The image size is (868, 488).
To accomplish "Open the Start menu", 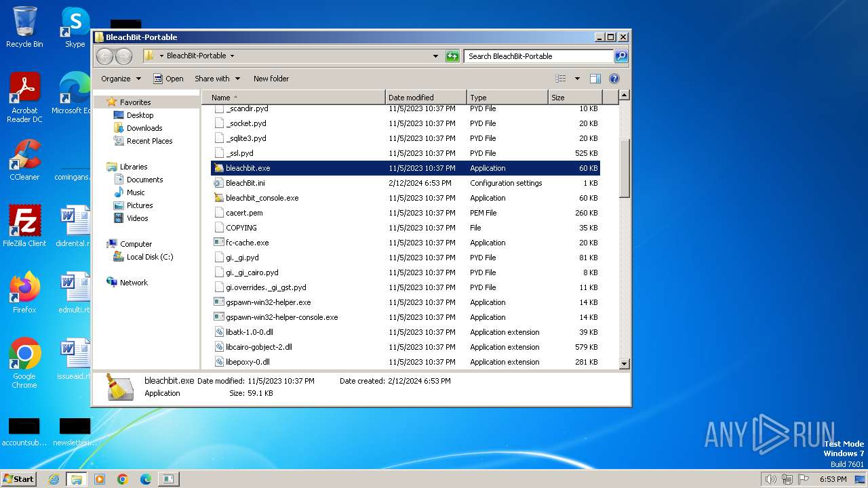I will point(19,479).
